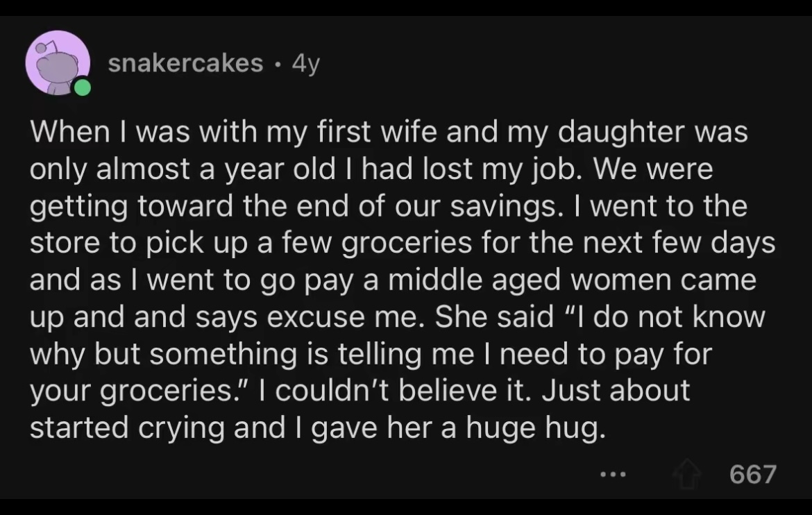
Task: Open the snakercakes username link
Action: (185, 64)
